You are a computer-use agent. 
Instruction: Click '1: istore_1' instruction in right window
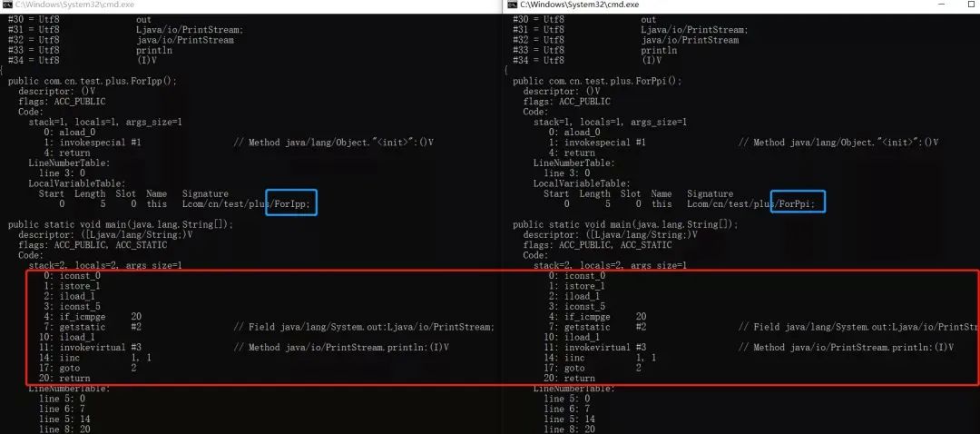[x=577, y=286]
